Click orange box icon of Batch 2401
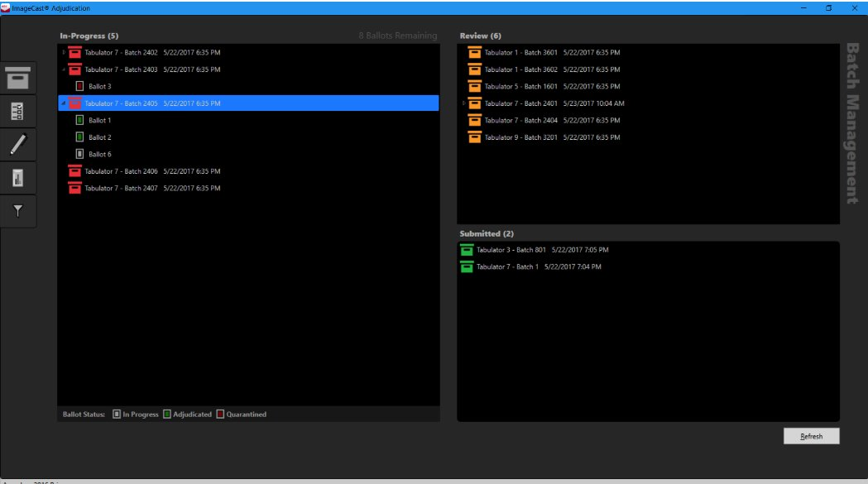 pos(474,103)
